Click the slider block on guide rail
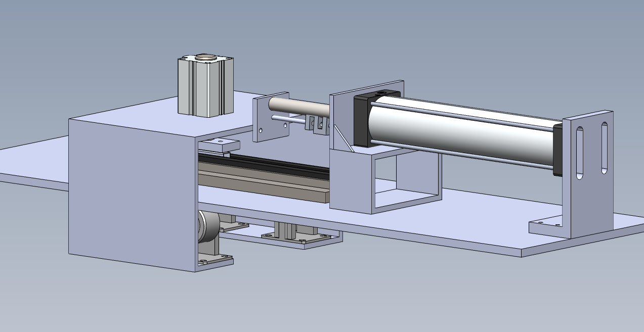The image size is (644, 332). click(x=219, y=145)
